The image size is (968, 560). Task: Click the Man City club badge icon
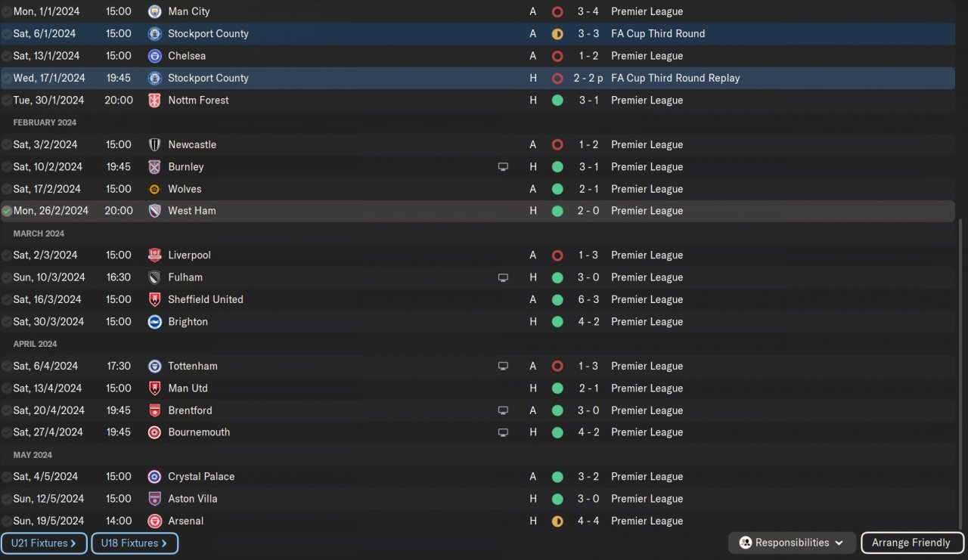coord(154,11)
